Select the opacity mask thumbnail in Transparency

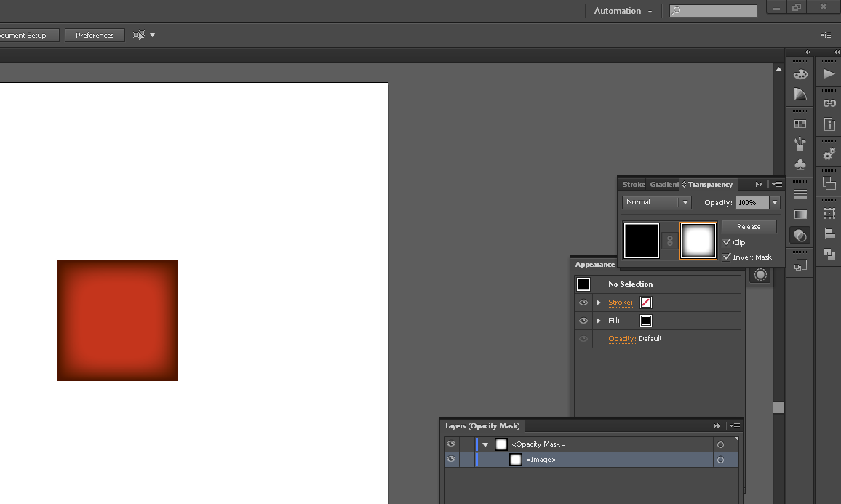pyautogui.click(x=698, y=241)
